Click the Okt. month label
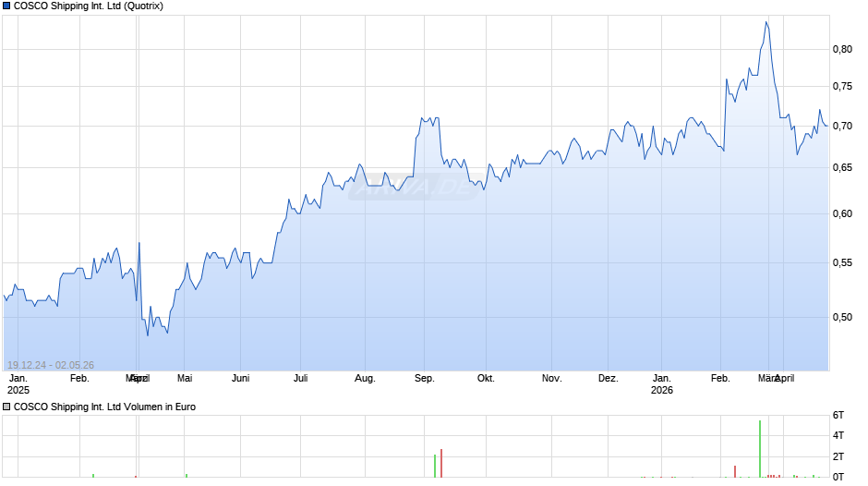Screen dimensions: 868x486 pos(486,379)
